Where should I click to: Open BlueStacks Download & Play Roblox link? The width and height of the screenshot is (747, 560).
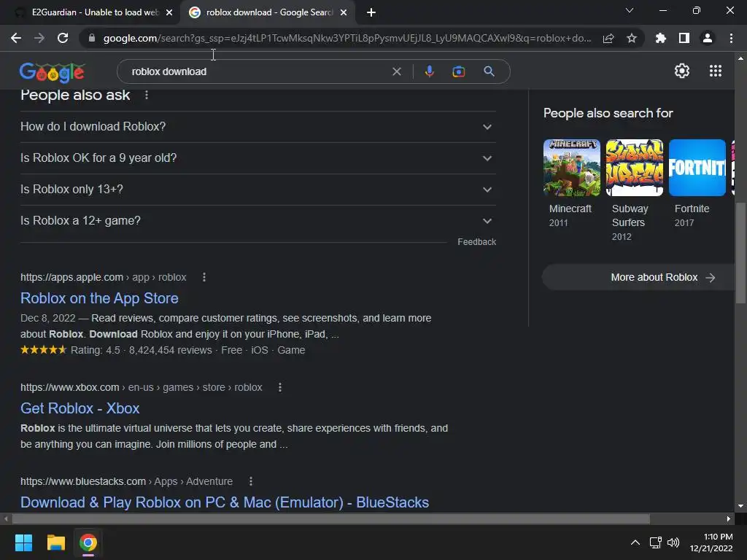pyautogui.click(x=225, y=502)
